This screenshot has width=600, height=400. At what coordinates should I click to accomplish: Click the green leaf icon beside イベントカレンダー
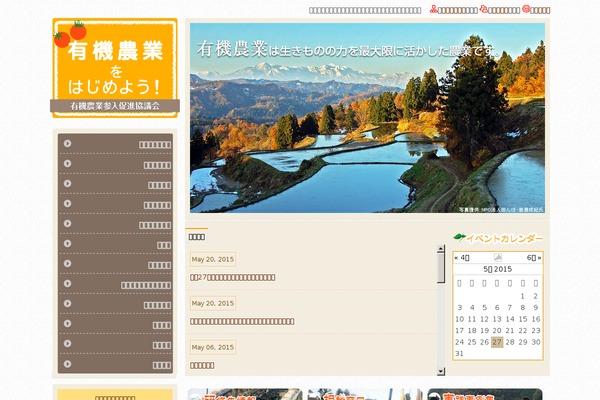[x=460, y=237]
